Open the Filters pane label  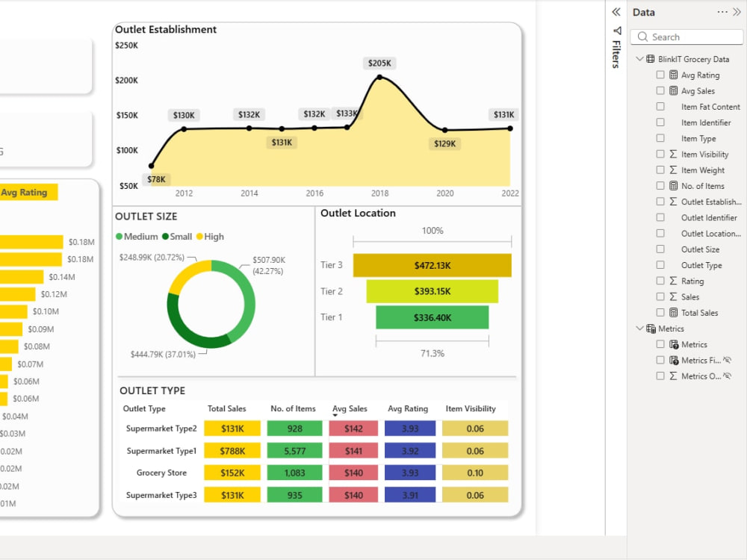pos(616,55)
